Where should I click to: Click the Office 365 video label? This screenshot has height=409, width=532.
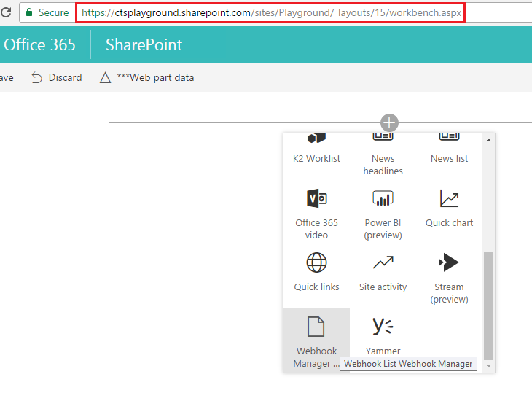pyautogui.click(x=316, y=229)
